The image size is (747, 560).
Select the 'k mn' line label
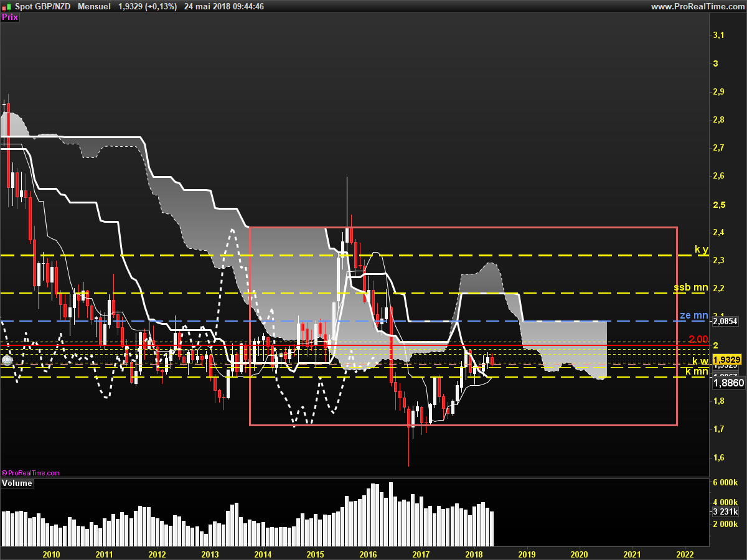pos(697,371)
